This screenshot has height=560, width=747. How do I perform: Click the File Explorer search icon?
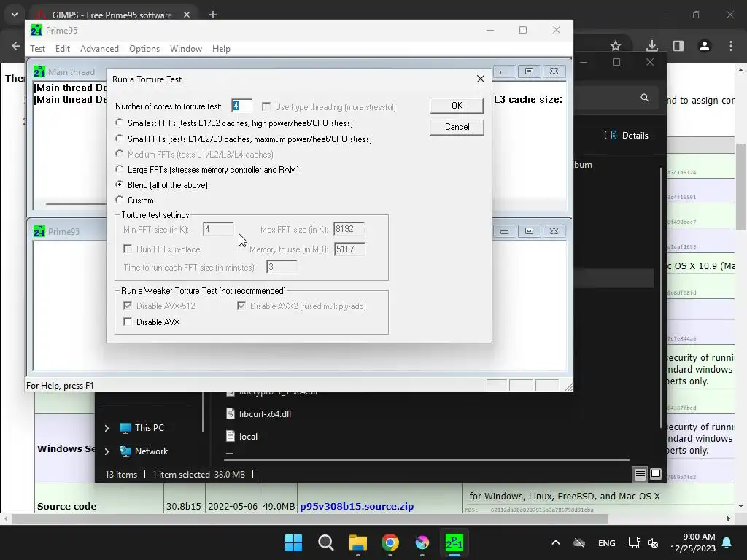(645, 98)
